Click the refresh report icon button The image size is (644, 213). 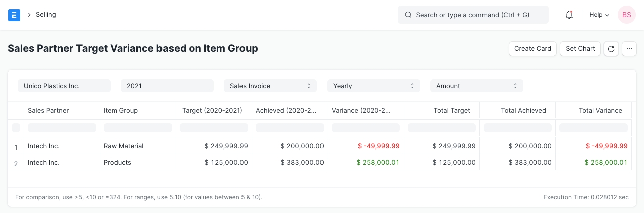coord(611,49)
